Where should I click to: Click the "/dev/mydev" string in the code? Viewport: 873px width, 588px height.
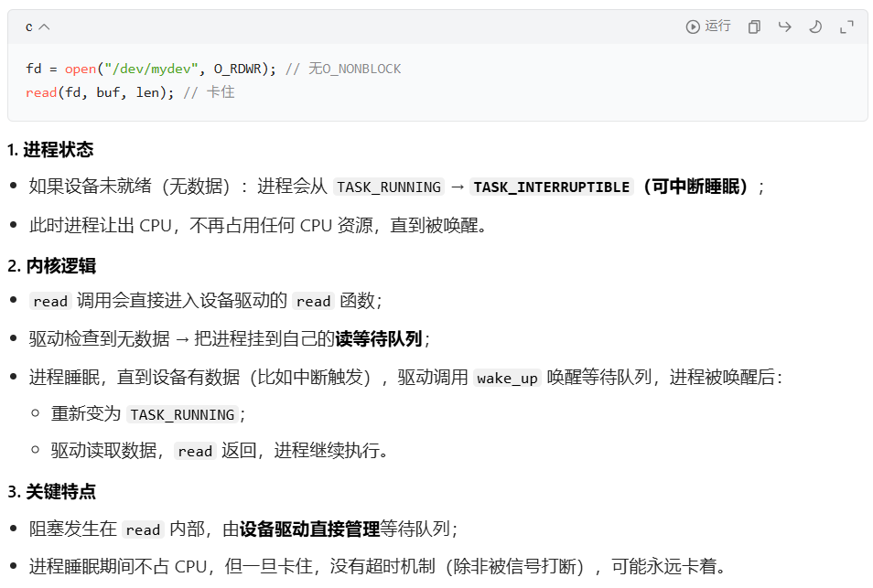point(151,69)
